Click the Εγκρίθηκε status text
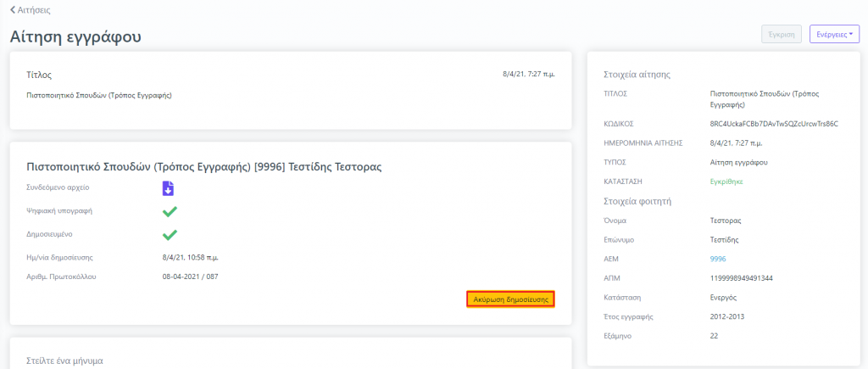Image resolution: width=868 pixels, height=369 pixels. pyautogui.click(x=726, y=182)
